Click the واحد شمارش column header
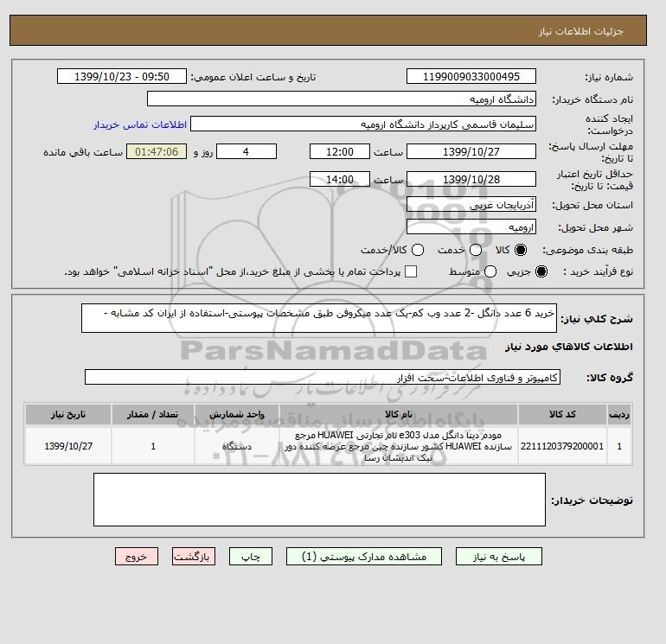This screenshot has width=666, height=644. coord(237,414)
